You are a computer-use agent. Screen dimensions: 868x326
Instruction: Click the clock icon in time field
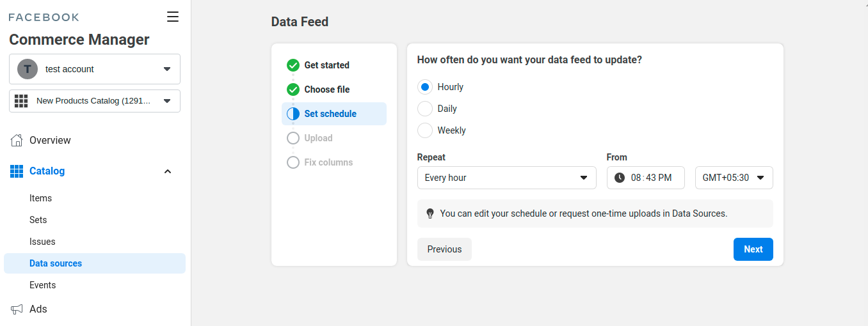click(x=619, y=178)
